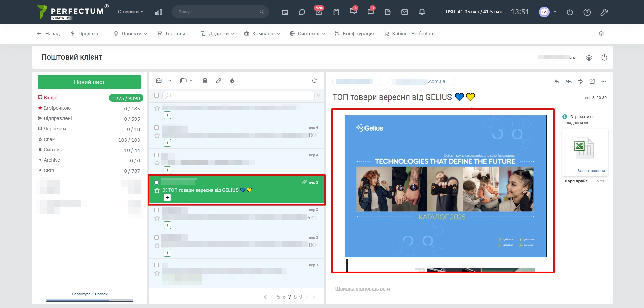
Task: Click Налаштування папок link
Action: pos(89,294)
